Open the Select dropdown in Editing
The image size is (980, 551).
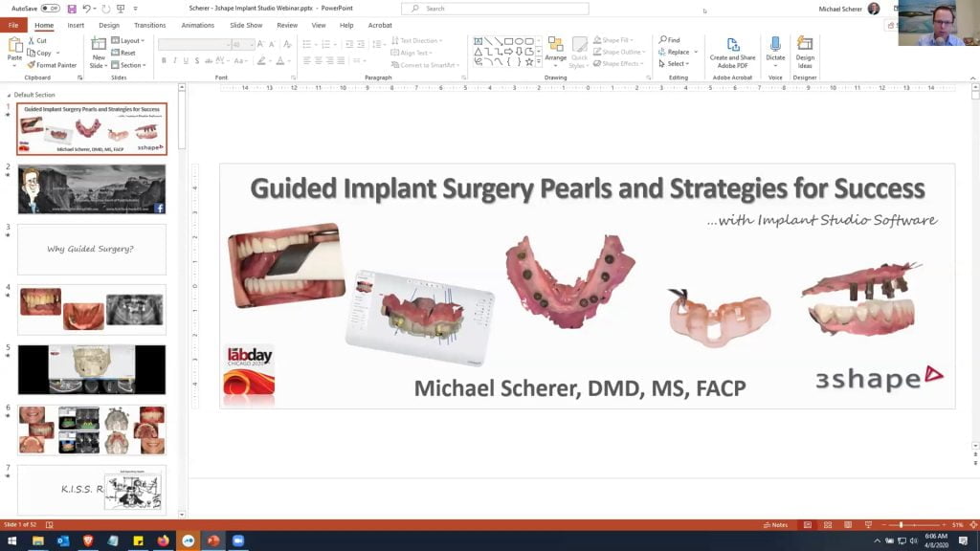[676, 64]
